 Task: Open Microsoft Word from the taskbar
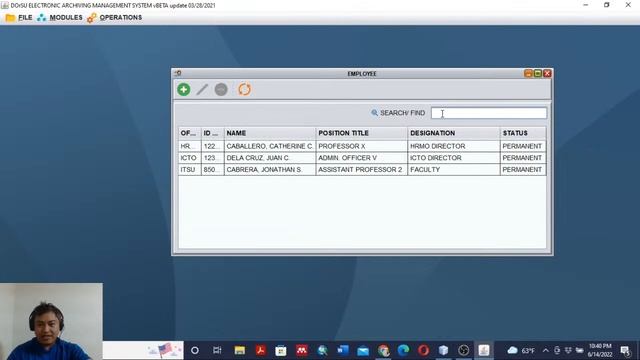click(342, 350)
